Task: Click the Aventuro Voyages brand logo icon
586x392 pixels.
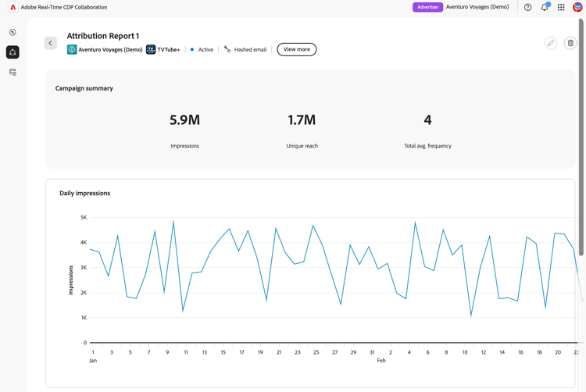Action: (72, 49)
